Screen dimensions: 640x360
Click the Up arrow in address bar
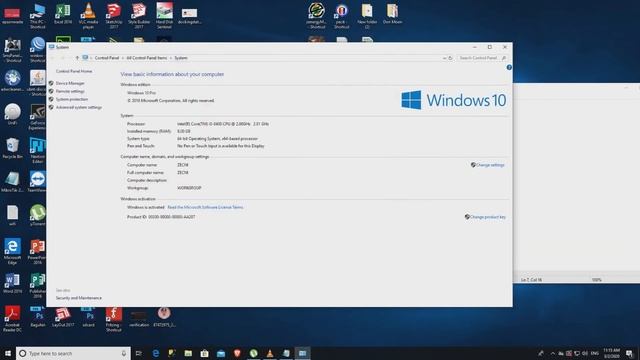pyautogui.click(x=77, y=58)
